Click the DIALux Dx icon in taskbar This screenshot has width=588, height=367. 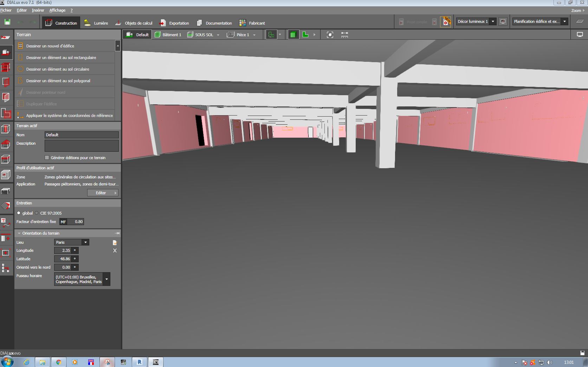155,362
